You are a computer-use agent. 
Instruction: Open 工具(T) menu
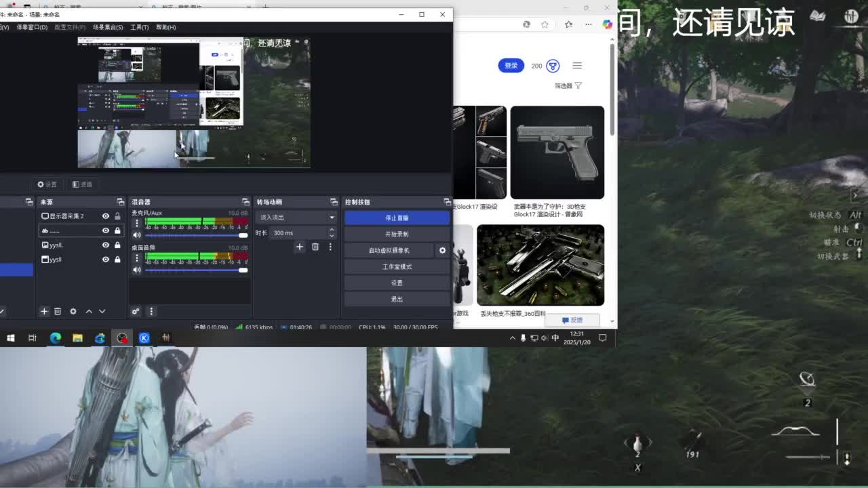tap(139, 27)
